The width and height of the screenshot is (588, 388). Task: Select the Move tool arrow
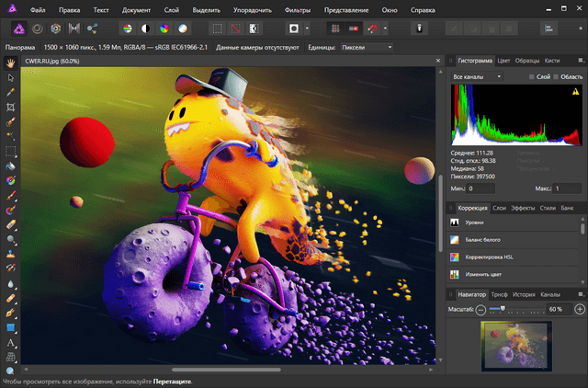(10, 77)
